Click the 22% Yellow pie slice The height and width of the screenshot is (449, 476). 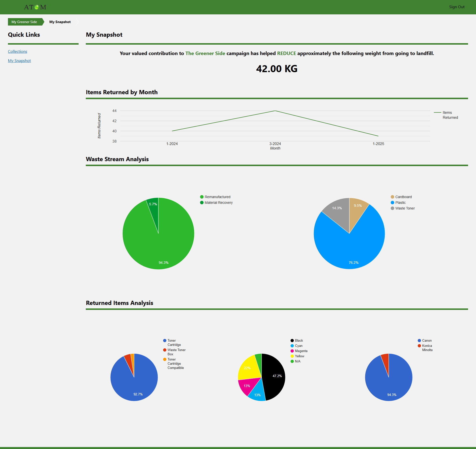248,367
